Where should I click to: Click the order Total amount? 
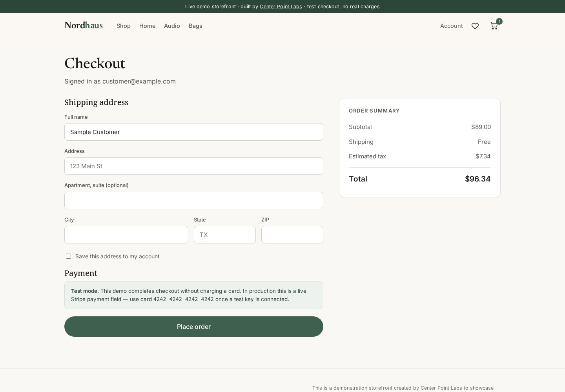coord(478,179)
